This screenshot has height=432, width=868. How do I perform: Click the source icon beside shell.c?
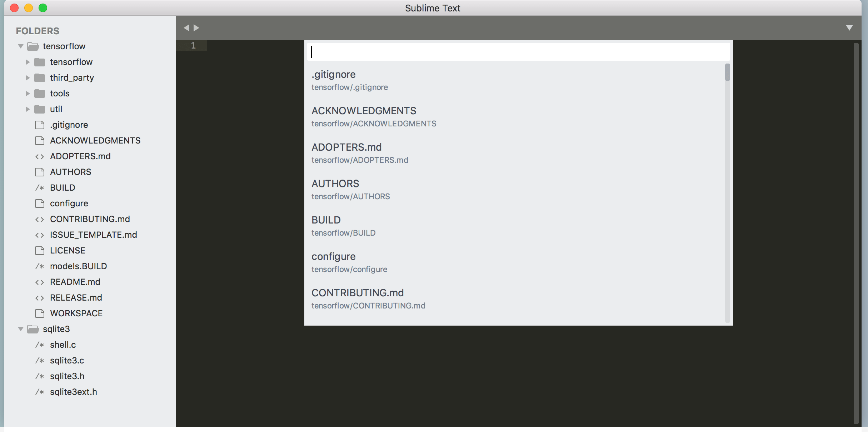click(x=40, y=345)
